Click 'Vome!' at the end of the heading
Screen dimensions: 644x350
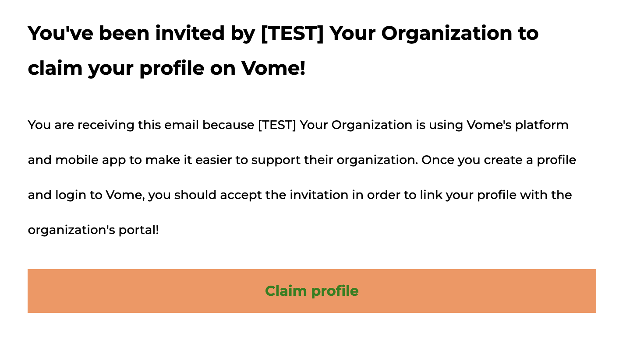pyautogui.click(x=273, y=68)
